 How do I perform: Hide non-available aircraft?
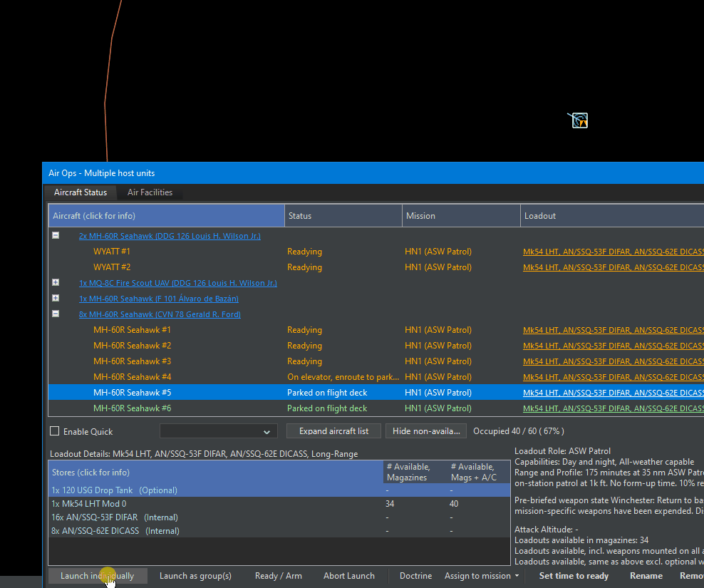[425, 431]
